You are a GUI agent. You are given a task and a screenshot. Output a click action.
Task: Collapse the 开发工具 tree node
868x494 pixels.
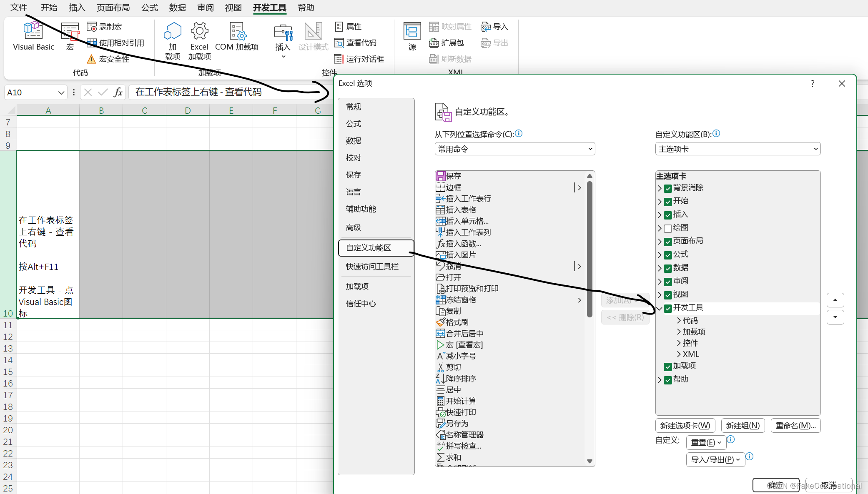660,309
